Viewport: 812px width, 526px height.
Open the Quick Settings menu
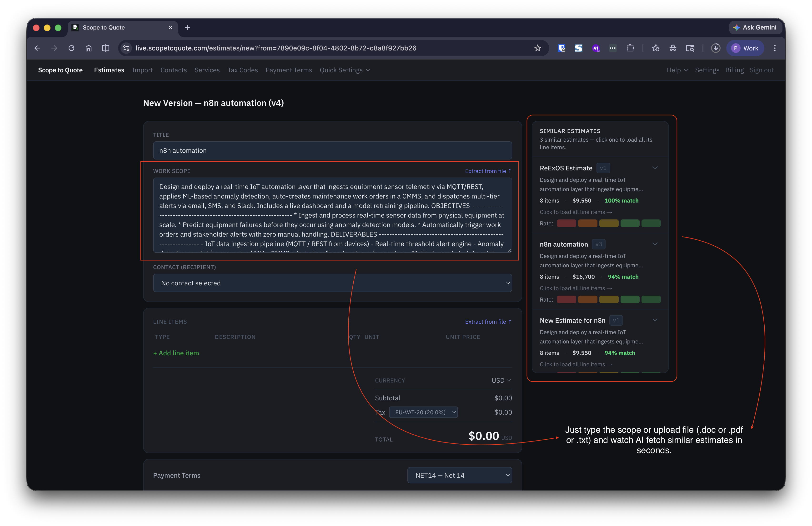pos(345,70)
